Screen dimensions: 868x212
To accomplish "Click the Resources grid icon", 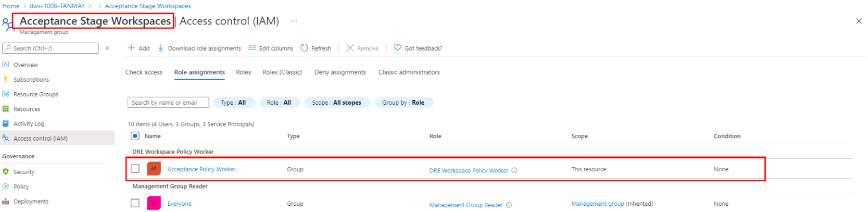I will pyautogui.click(x=6, y=109).
